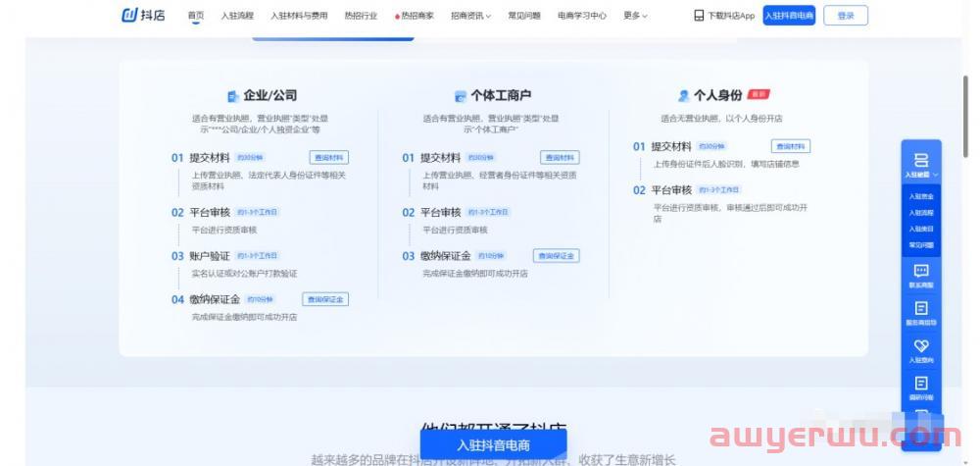
Task: Click 平台审核 step in 个体工商户 column
Action: tap(440, 213)
